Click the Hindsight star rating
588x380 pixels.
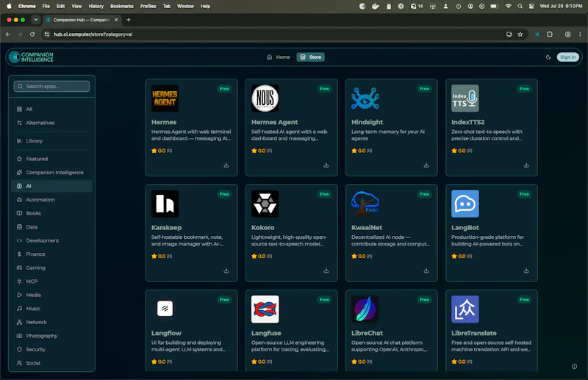coord(362,151)
